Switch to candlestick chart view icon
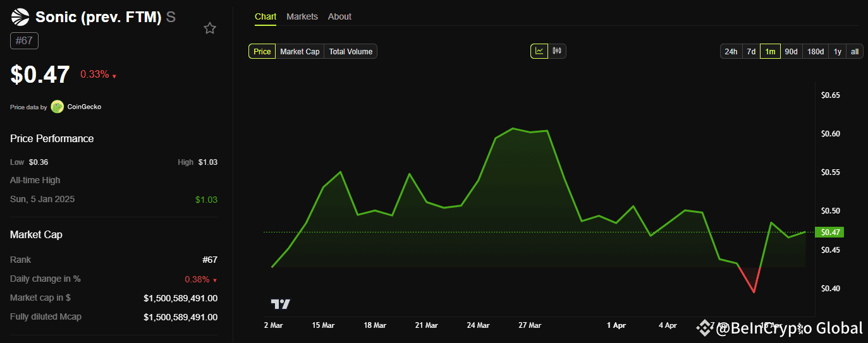The width and height of the screenshot is (868, 343). pos(557,51)
